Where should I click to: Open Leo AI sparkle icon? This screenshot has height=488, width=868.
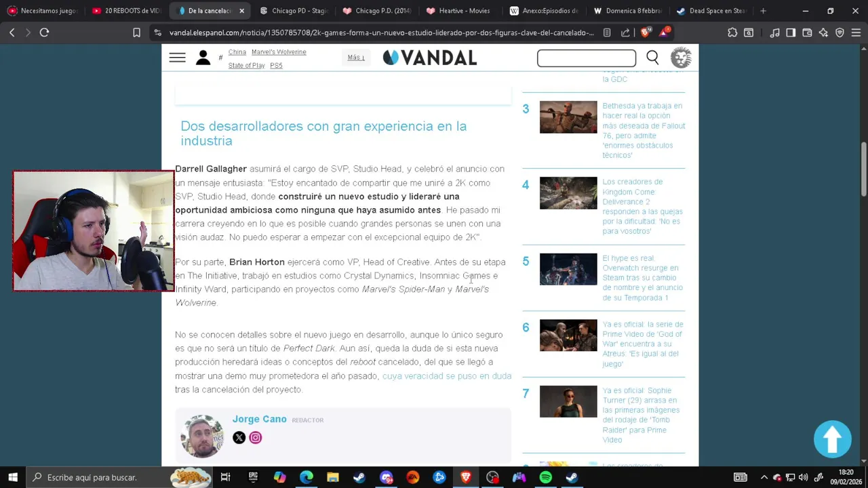[823, 33]
